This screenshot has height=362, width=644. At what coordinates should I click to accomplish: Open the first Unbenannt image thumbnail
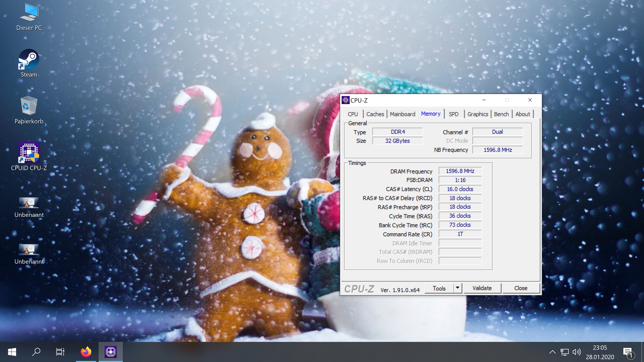[x=29, y=203]
